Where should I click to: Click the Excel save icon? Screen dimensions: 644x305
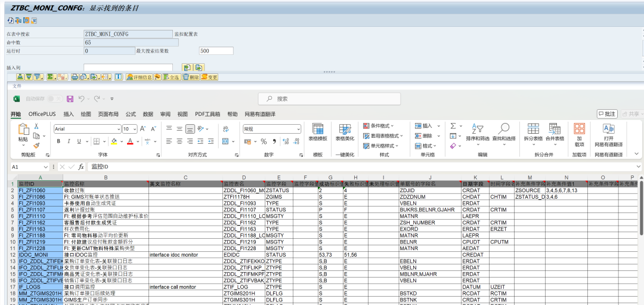click(70, 99)
